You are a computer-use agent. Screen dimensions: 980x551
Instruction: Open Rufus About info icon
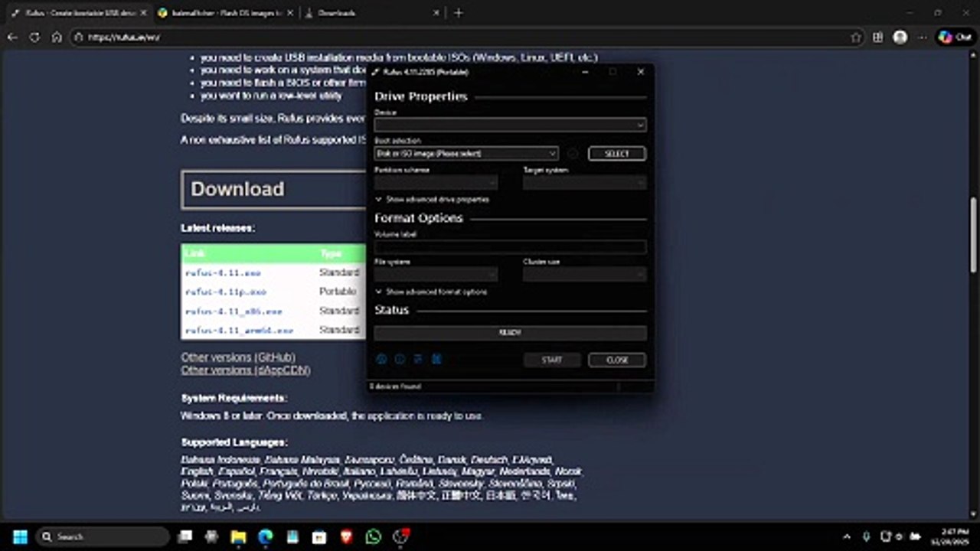400,359
